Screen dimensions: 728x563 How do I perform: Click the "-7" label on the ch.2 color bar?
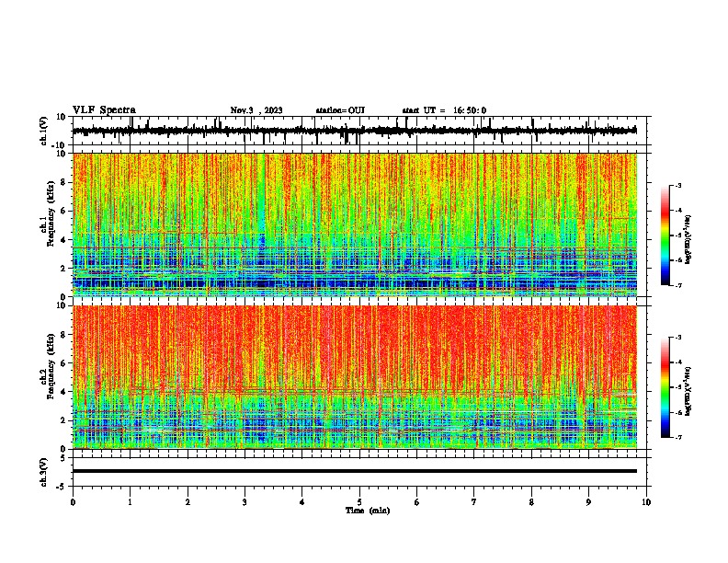678,437
